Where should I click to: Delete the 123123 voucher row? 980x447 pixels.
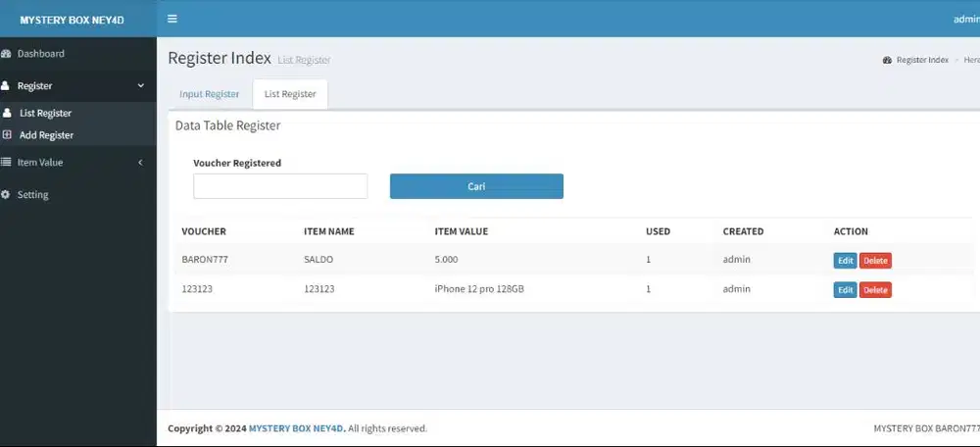tap(875, 290)
